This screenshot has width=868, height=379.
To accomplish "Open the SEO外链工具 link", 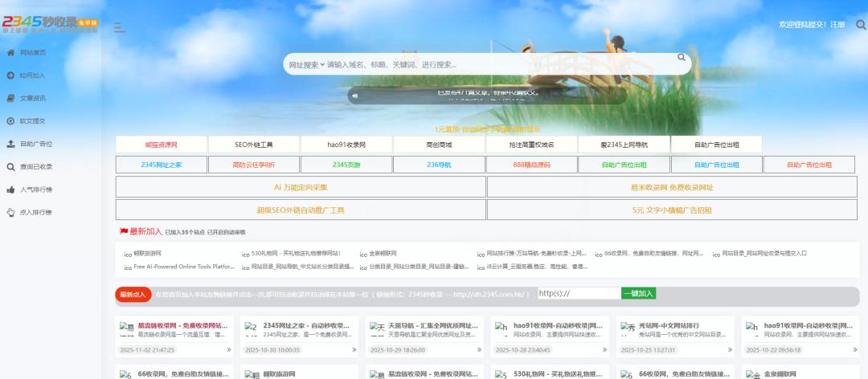I will [254, 145].
